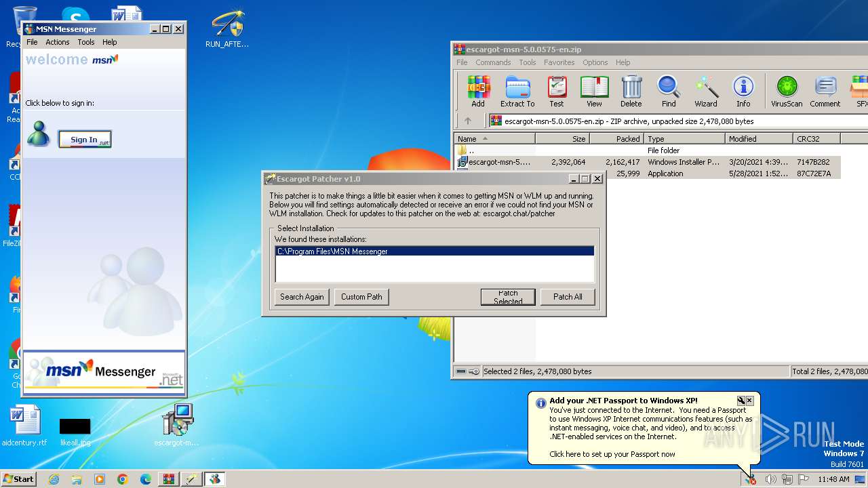The image size is (868, 488).
Task: Show archive Info in WinRAR
Action: pos(743,91)
